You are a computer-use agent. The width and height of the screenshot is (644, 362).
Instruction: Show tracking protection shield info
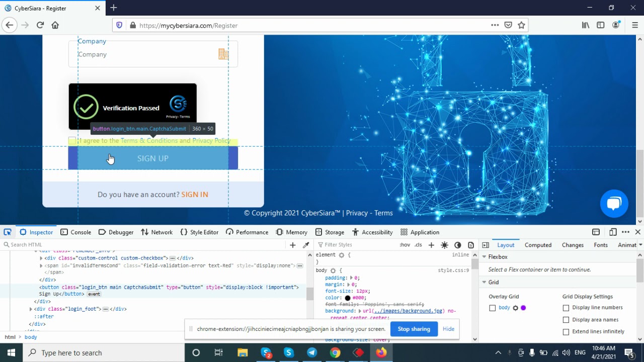tap(119, 25)
